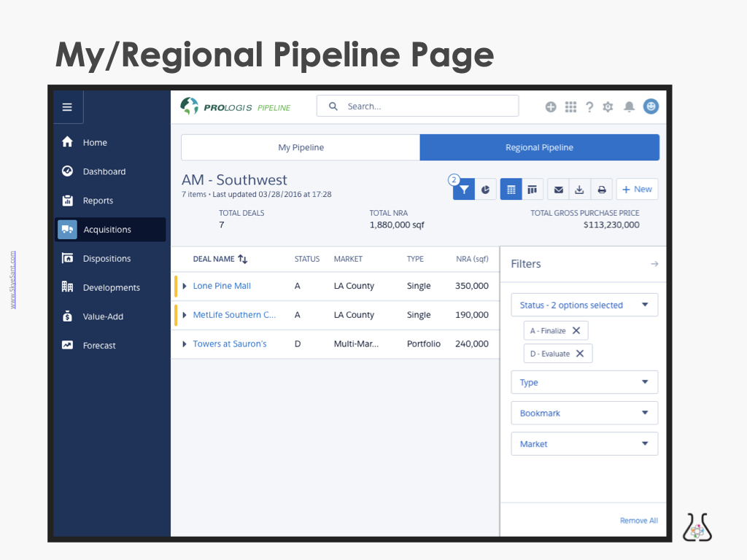The image size is (747, 560).
Task: Open the Status options dropdown
Action: [584, 305]
